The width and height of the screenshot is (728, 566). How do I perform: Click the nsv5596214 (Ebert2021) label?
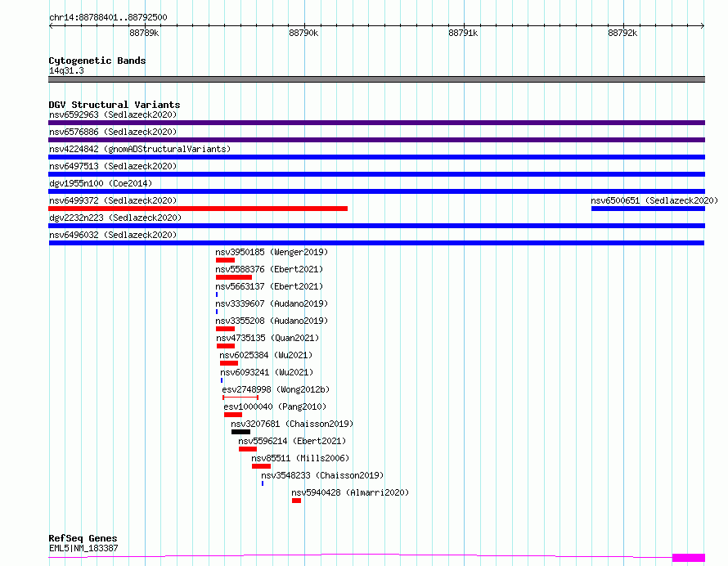[292, 441]
